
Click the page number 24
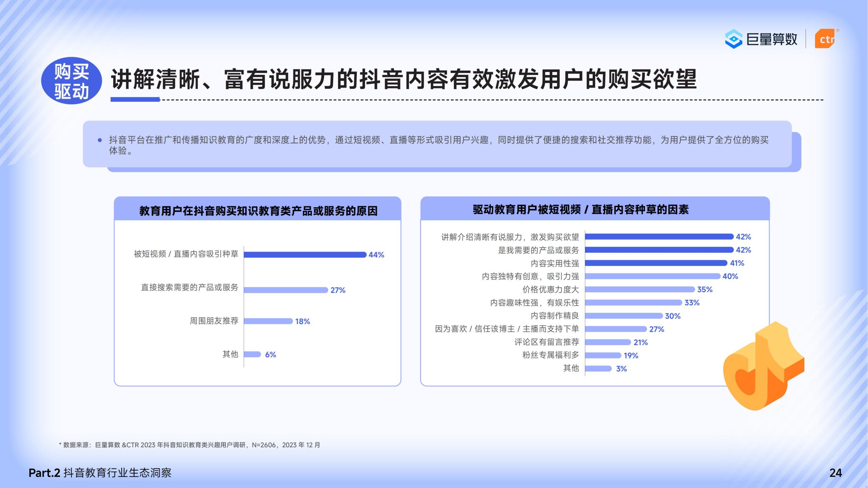835,473
